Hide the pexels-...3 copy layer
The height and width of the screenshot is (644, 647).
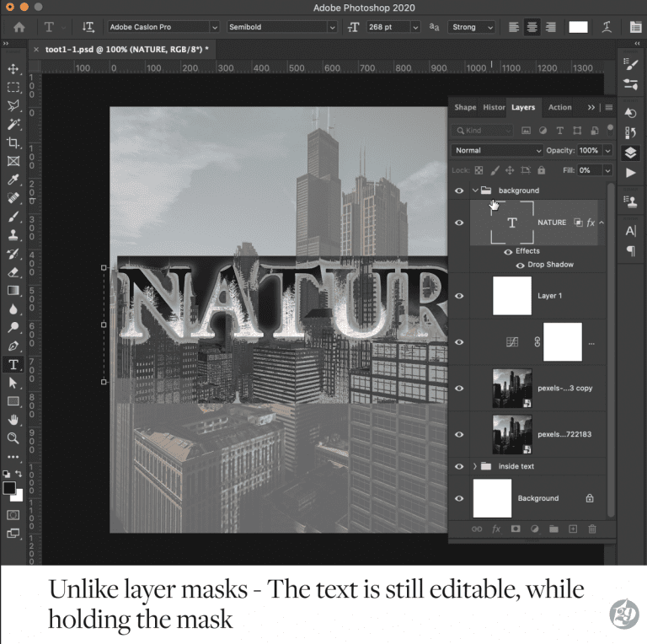click(x=459, y=389)
